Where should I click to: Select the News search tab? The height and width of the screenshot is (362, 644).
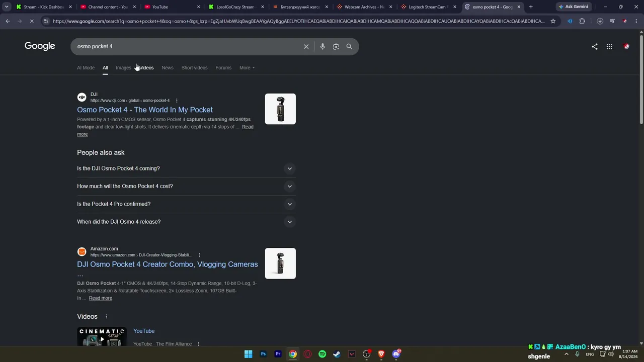pos(168,68)
